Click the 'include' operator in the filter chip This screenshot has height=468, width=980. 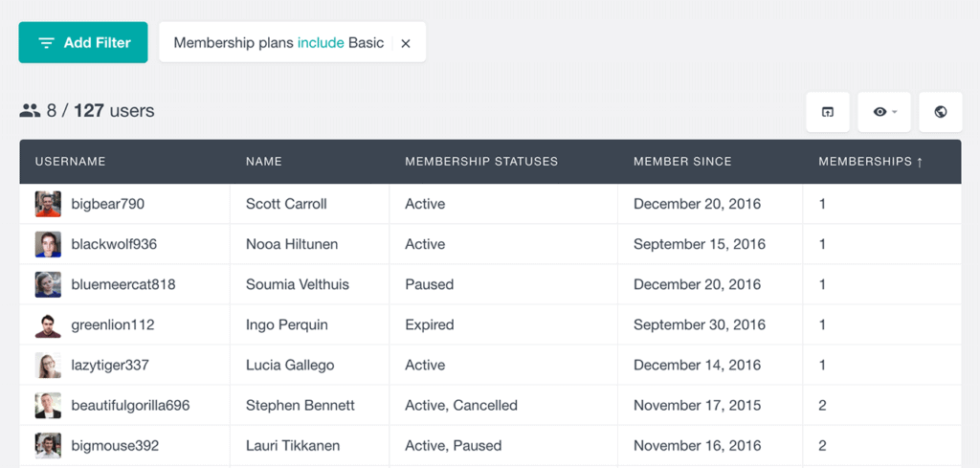pyautogui.click(x=321, y=42)
